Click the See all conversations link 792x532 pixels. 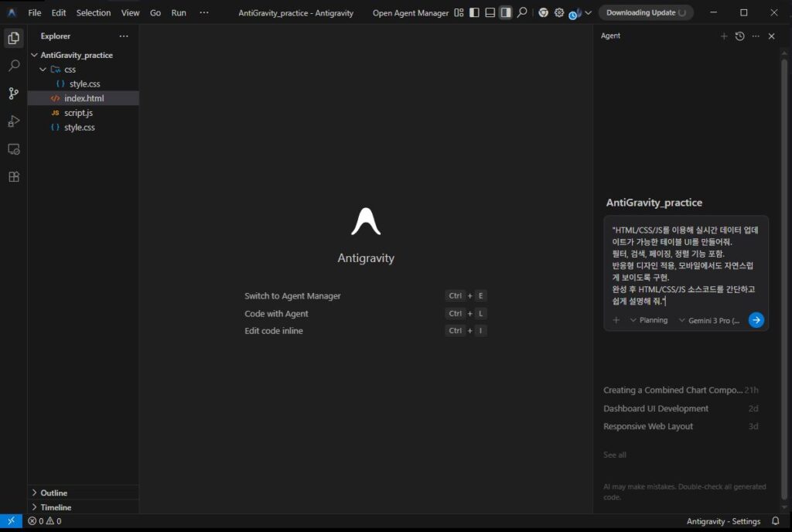(614, 455)
